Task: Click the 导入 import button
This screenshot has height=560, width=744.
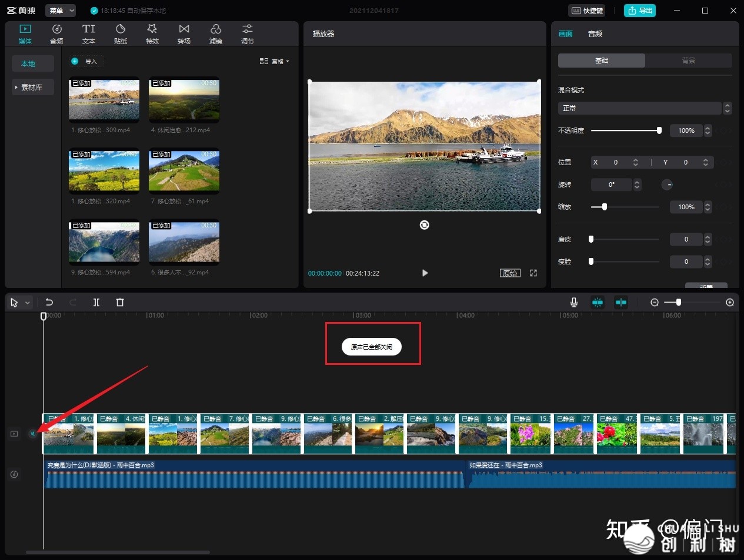Action: pyautogui.click(x=85, y=61)
